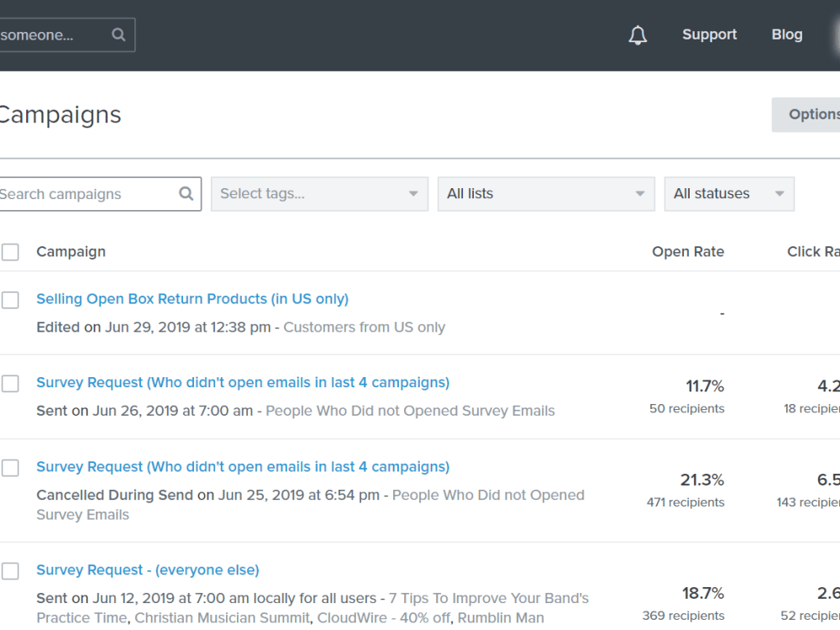
Task: Click the Options button
Action: [806, 114]
